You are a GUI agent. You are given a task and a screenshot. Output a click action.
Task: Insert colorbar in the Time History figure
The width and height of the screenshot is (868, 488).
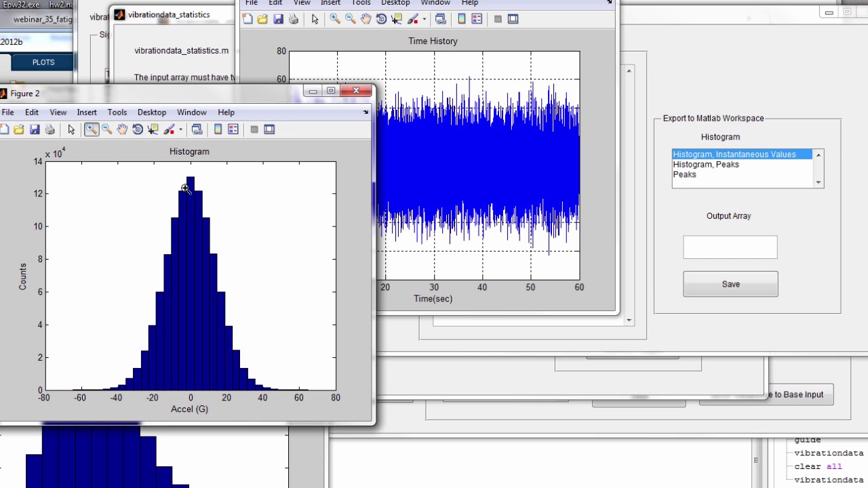click(462, 19)
